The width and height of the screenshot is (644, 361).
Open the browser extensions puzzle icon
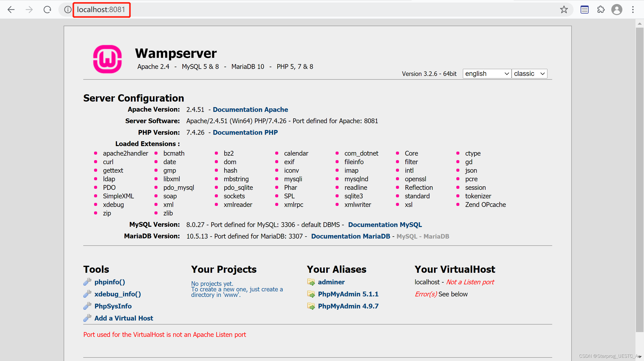pyautogui.click(x=601, y=10)
